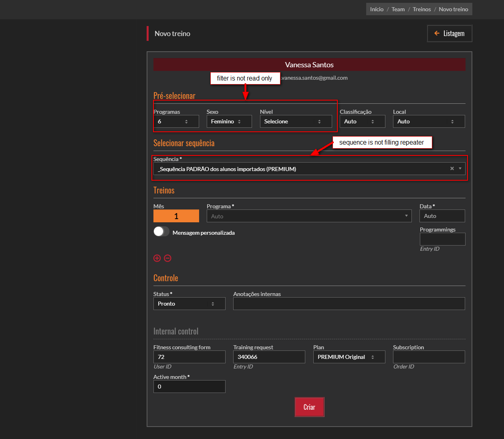The height and width of the screenshot is (439, 504).
Task: Open the Programas dropdown
Action: [x=176, y=121]
